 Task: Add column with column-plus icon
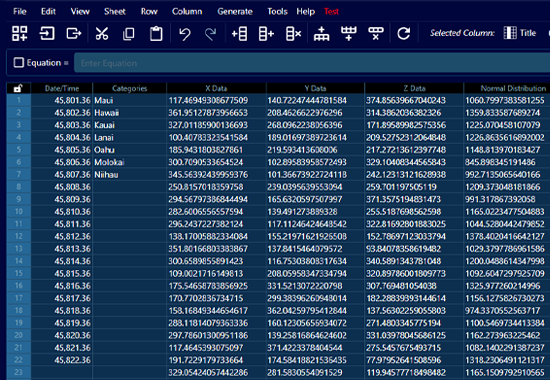click(348, 33)
